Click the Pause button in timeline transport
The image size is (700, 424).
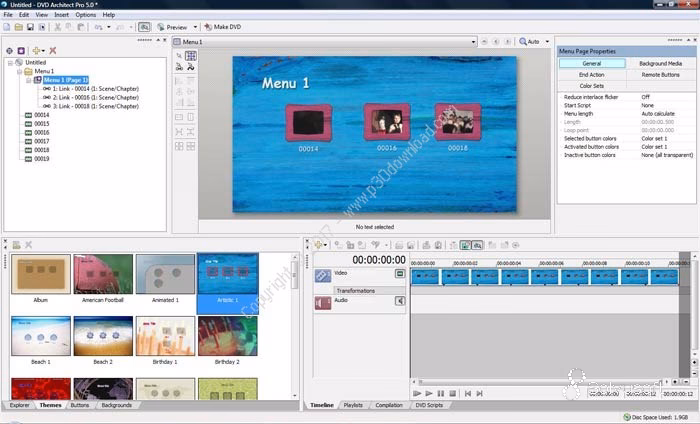pyautogui.click(x=441, y=394)
